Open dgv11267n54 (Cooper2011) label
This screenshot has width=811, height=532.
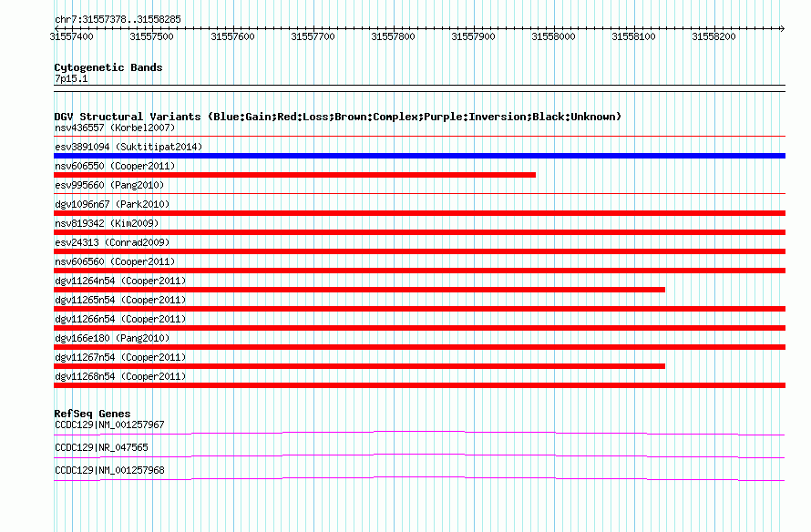point(120,357)
